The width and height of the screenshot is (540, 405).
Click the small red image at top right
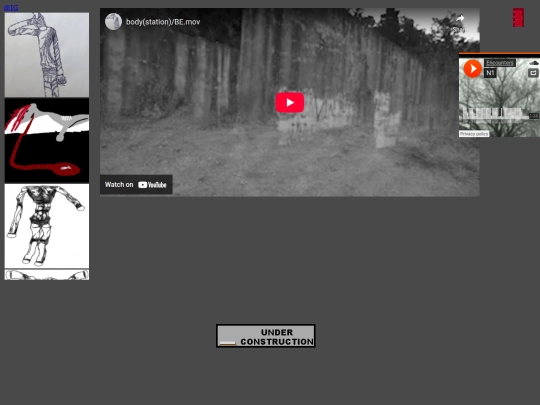tap(518, 18)
